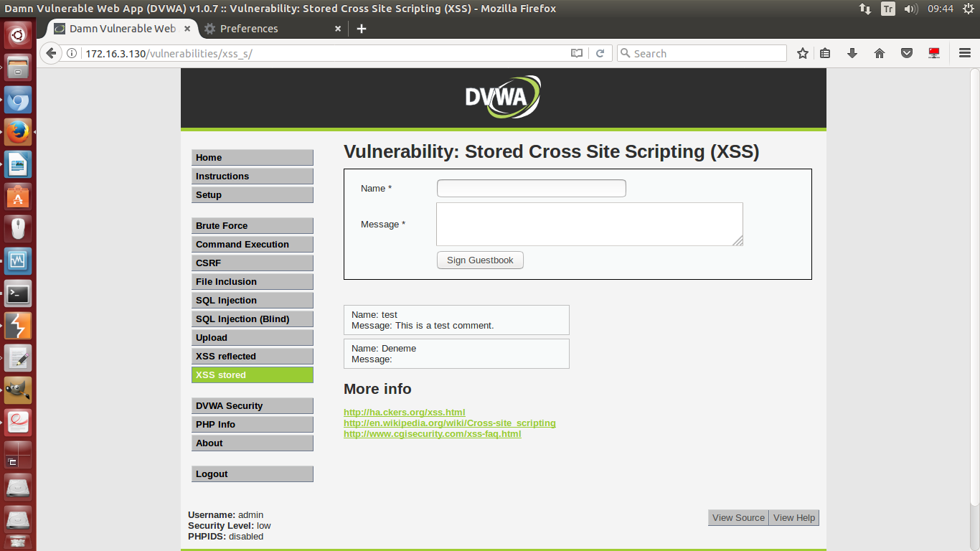The height and width of the screenshot is (551, 980).
Task: Open cgisecurity xss-faq link
Action: [433, 434]
